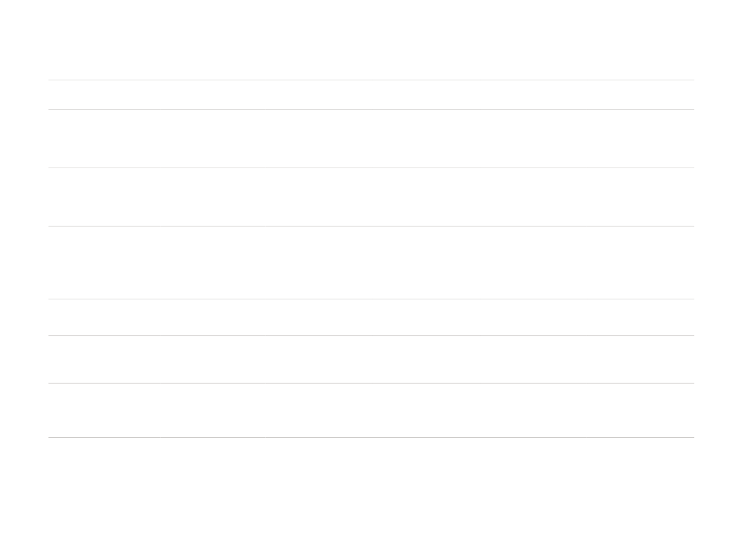Click blank area above the top divider

(x=371, y=39)
